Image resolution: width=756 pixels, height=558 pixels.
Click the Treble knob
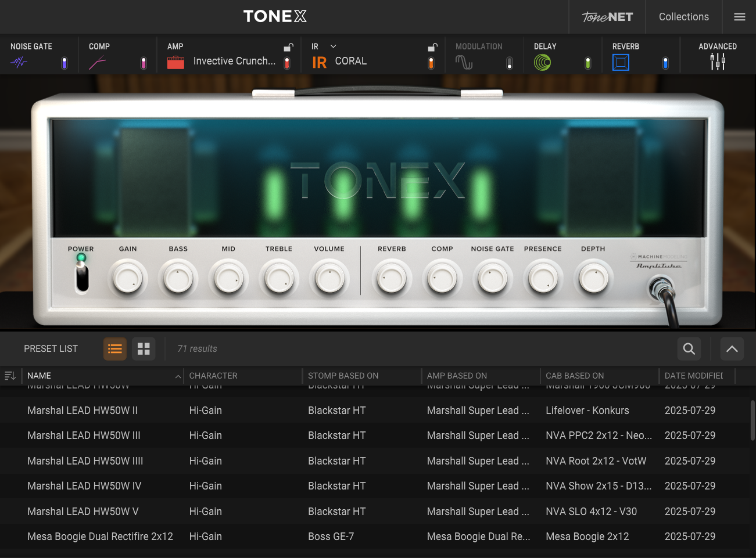point(279,279)
